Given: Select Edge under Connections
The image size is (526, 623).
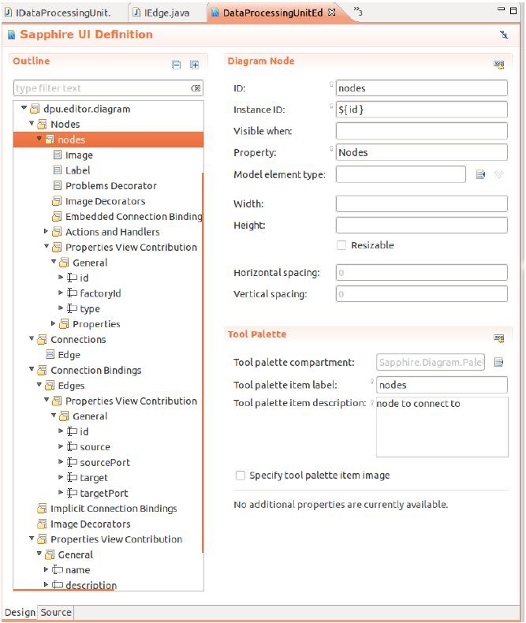Looking at the screenshot, I should click(69, 354).
